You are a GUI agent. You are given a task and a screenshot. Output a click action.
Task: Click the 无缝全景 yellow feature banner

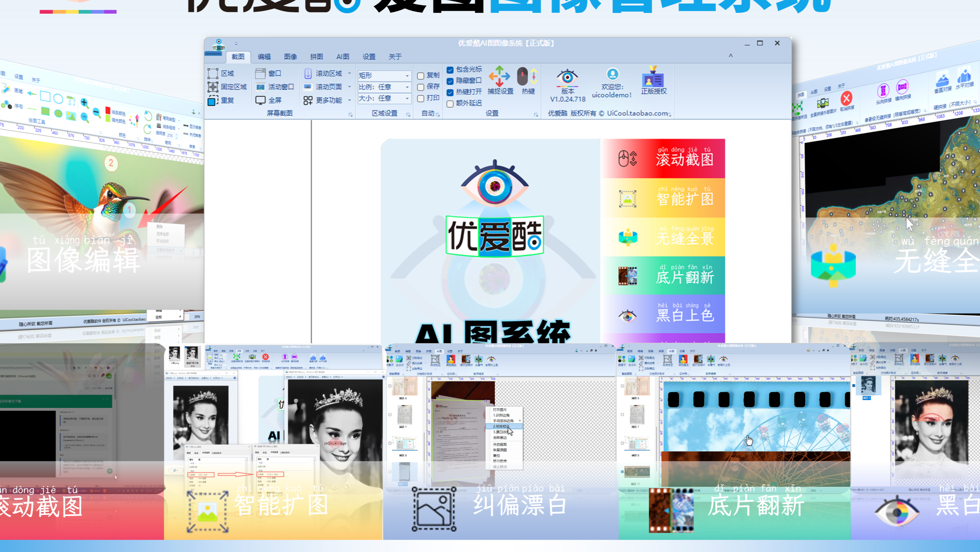[x=663, y=237]
